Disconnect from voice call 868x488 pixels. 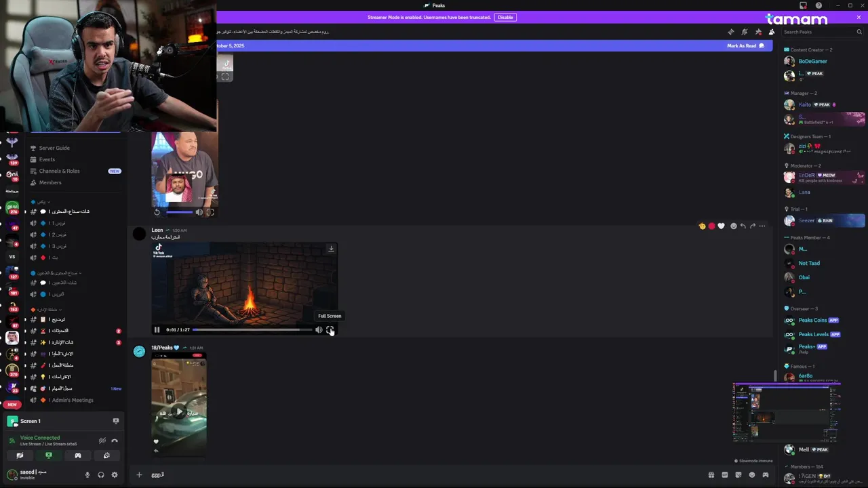(115, 441)
